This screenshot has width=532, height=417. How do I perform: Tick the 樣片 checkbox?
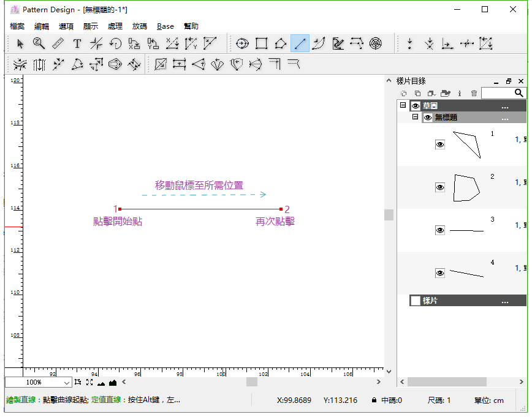pyautogui.click(x=416, y=301)
